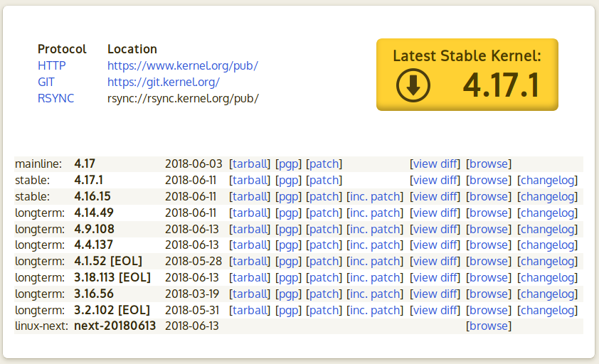Viewport: 599px width, 364px height.
Task: Open changelog for stable 4.17.1
Action: pos(548,181)
